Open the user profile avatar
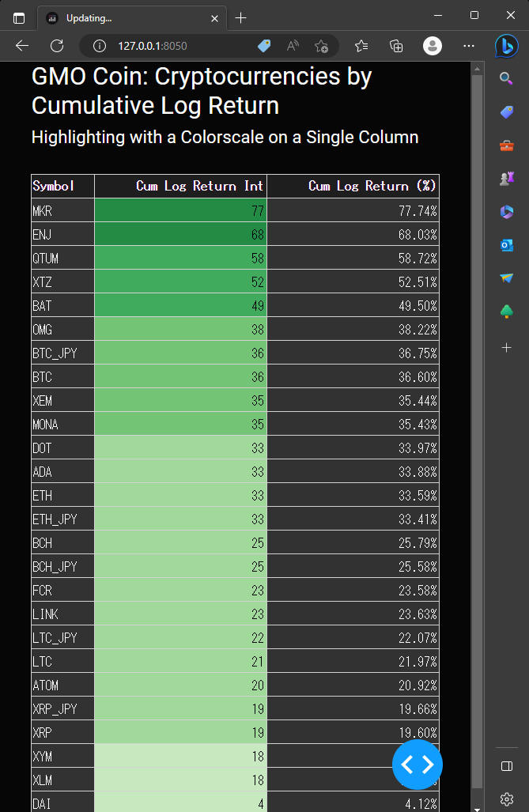The width and height of the screenshot is (529, 812). tap(432, 46)
